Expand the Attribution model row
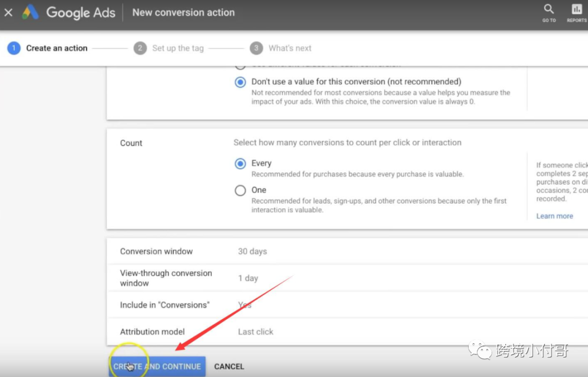588x377 pixels. pyautogui.click(x=347, y=332)
